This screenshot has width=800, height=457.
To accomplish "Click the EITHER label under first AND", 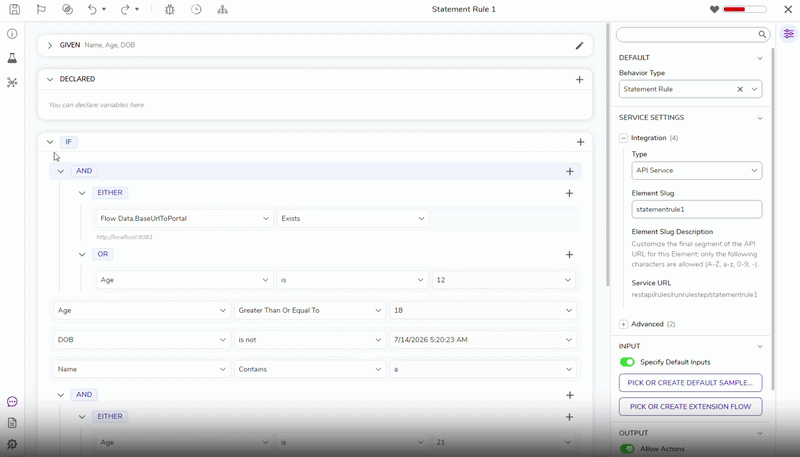I will (x=110, y=193).
